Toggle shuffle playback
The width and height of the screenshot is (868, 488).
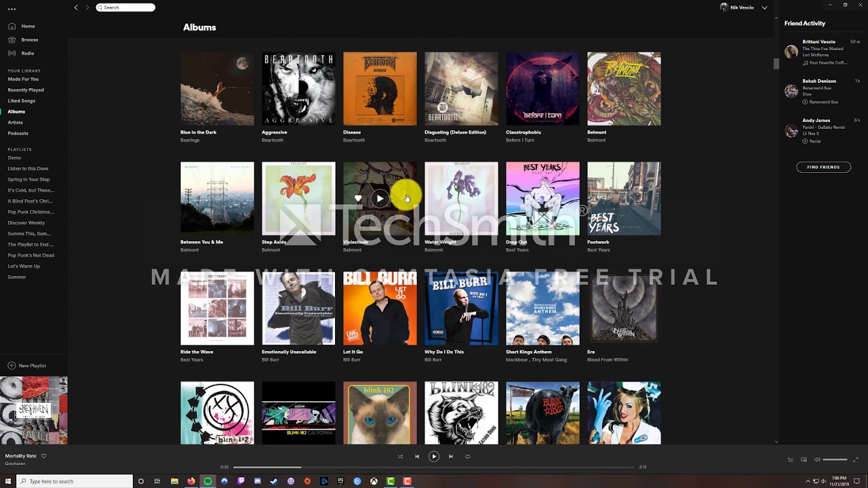tap(400, 457)
